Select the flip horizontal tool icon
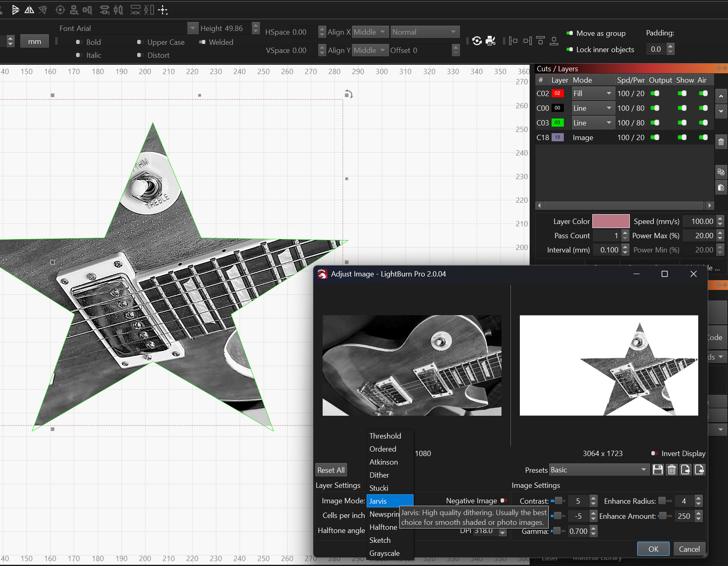Viewport: 728px width, 566px height. (29, 10)
